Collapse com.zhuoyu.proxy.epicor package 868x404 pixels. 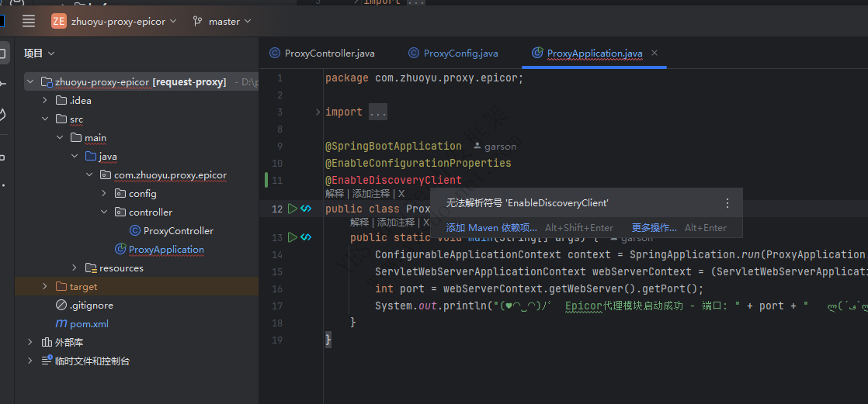[89, 175]
